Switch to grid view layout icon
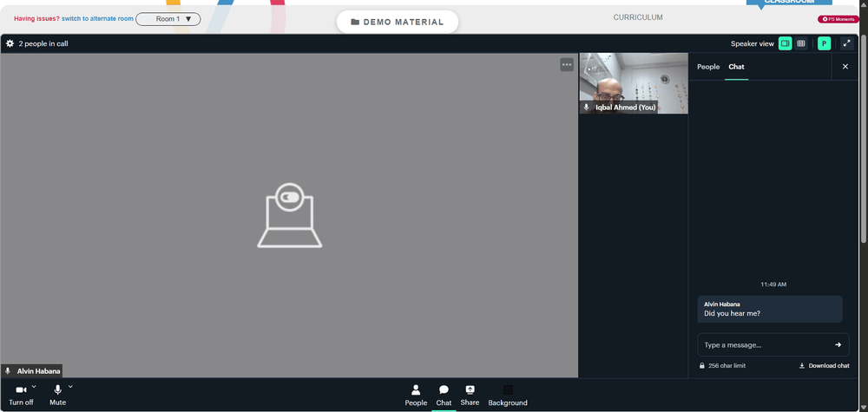Image resolution: width=868 pixels, height=412 pixels. point(800,43)
